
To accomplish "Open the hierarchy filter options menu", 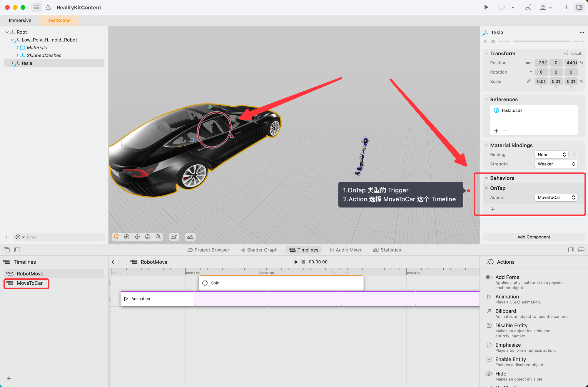I will pos(20,237).
